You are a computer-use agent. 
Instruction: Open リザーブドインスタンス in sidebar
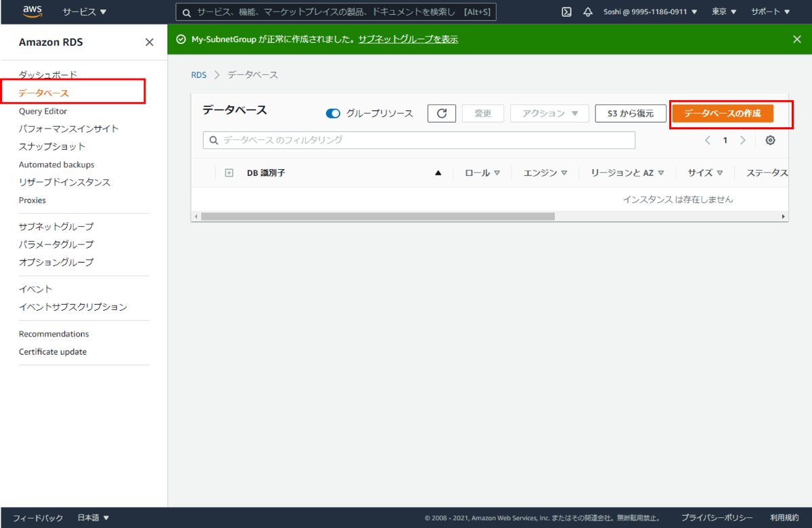pos(64,183)
